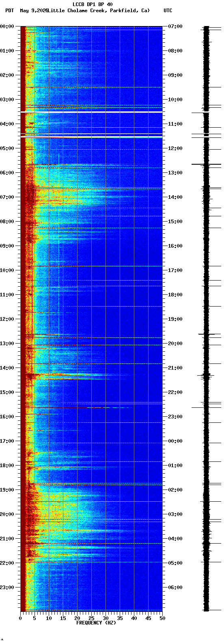The height and width of the screenshot is (644, 224).
Task: Click the frequency axis tick '25'
Action: [91, 618]
